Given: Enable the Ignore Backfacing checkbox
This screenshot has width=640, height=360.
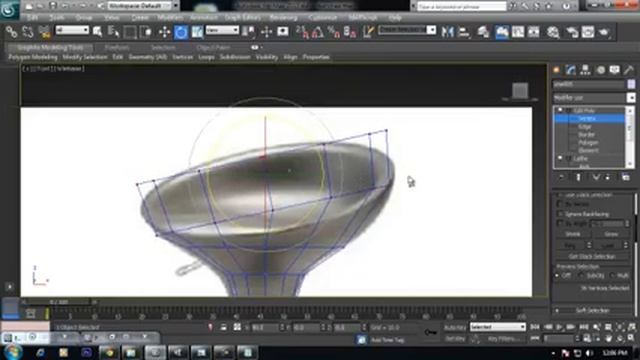Looking at the screenshot, I should (x=560, y=213).
